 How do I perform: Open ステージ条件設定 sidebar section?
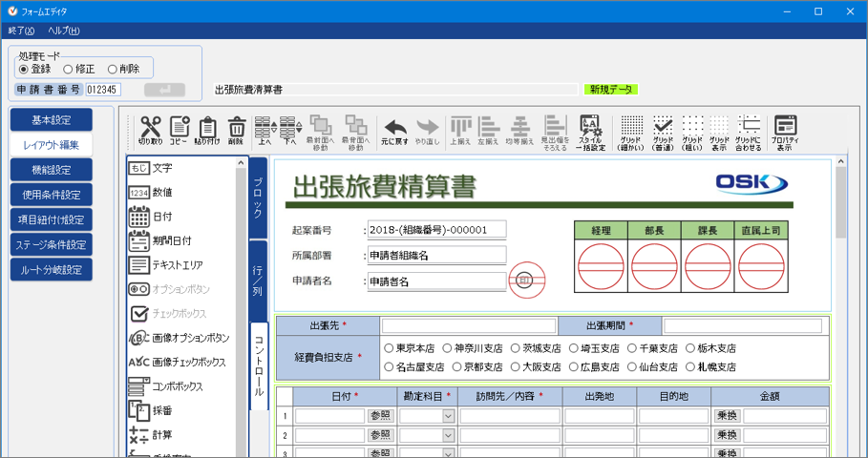pos(51,244)
